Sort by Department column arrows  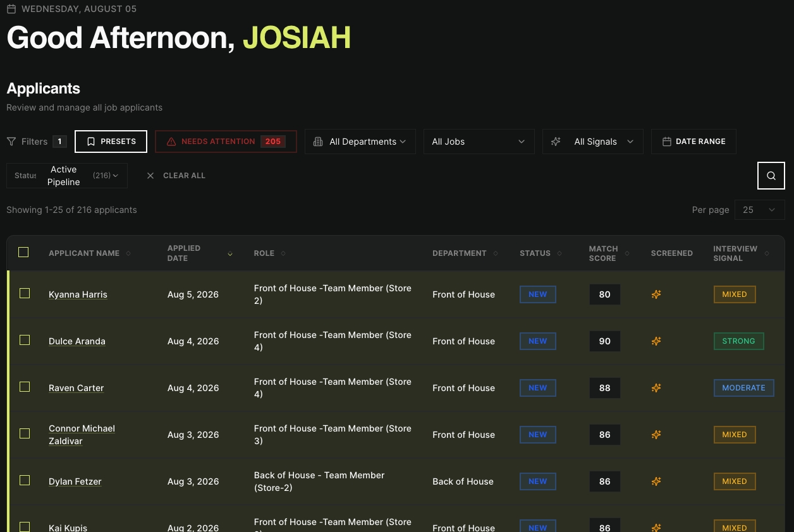[496, 253]
